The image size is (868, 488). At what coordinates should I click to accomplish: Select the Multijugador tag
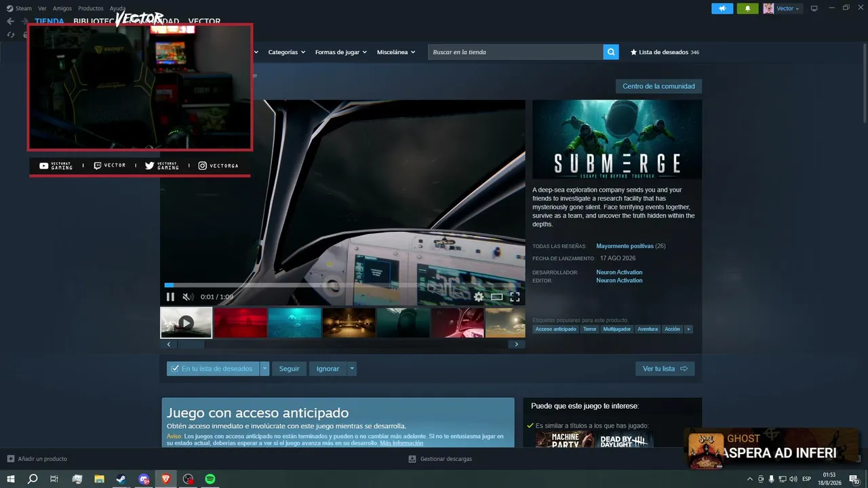pyautogui.click(x=617, y=329)
